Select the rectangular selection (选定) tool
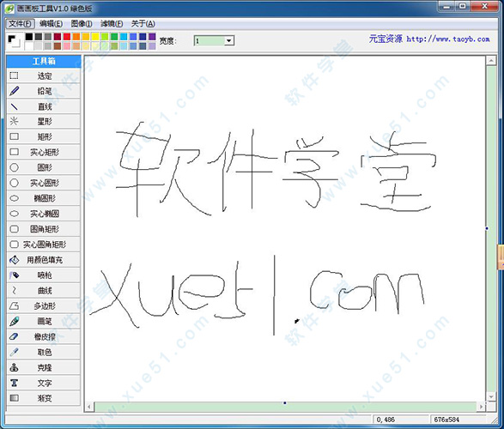This screenshot has width=504, height=429. 44,76
